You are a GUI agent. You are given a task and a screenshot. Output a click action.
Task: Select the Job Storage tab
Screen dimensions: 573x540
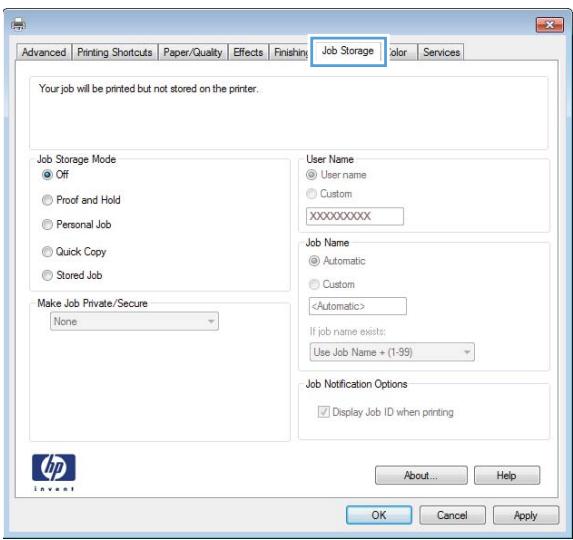(x=348, y=51)
